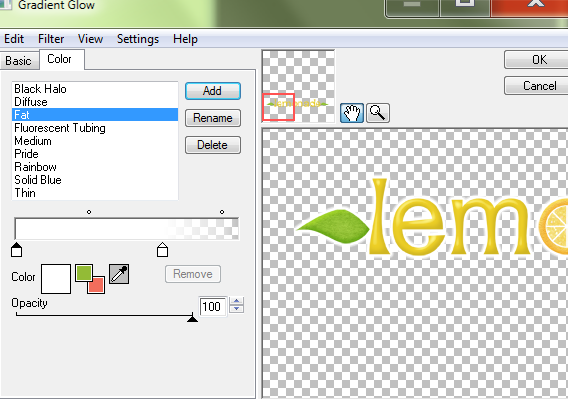
Task: Select the magnifier zoom tool
Action: [x=378, y=113]
